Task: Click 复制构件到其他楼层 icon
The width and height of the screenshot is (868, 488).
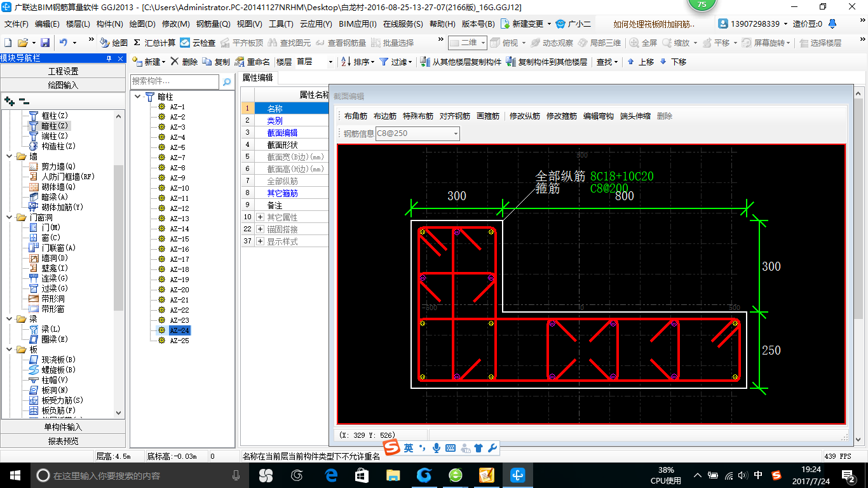Action: 511,62
